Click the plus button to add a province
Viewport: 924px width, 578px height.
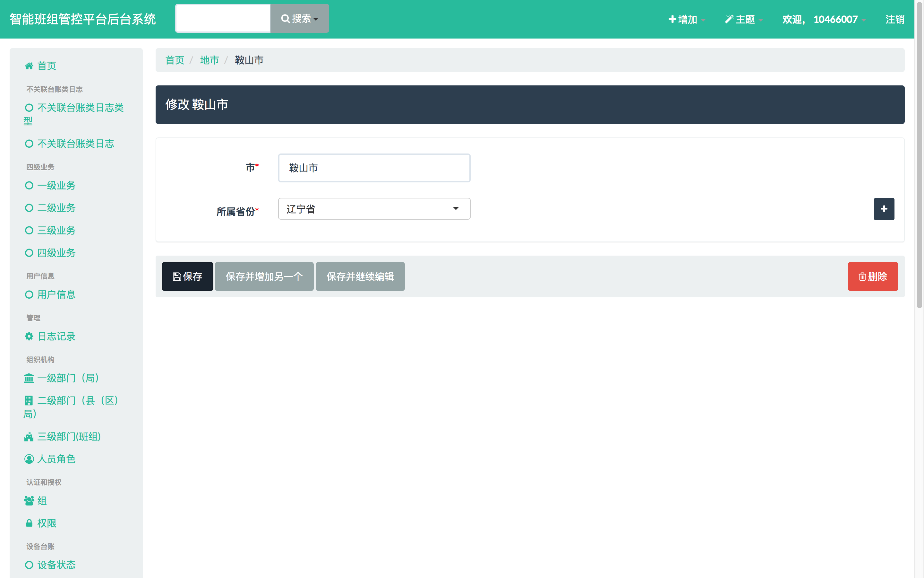(x=884, y=209)
